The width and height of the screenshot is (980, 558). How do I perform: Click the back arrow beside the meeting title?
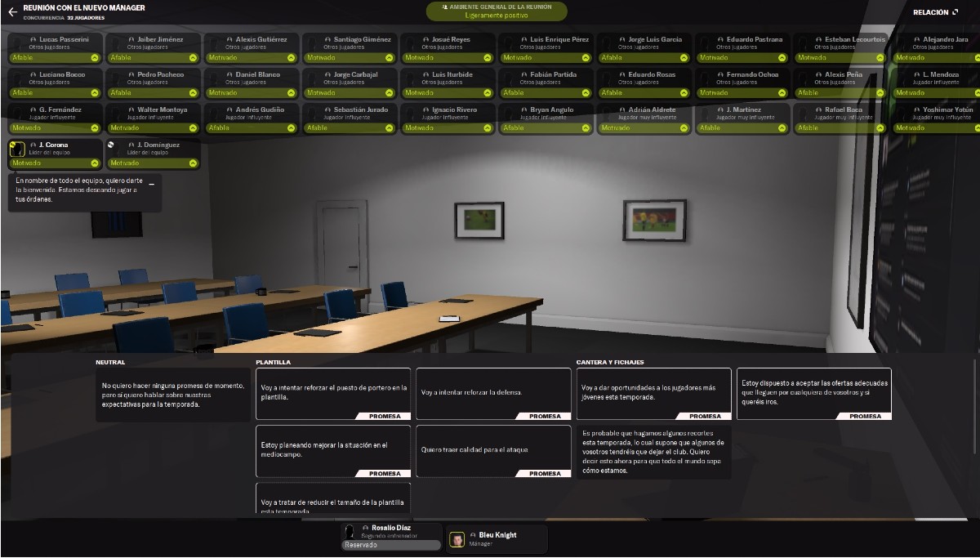coord(12,12)
